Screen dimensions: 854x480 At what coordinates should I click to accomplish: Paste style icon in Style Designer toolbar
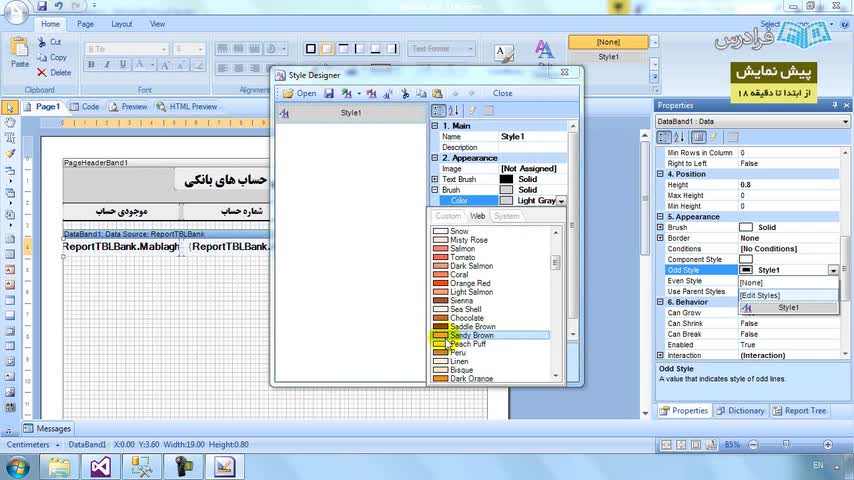[x=437, y=93]
